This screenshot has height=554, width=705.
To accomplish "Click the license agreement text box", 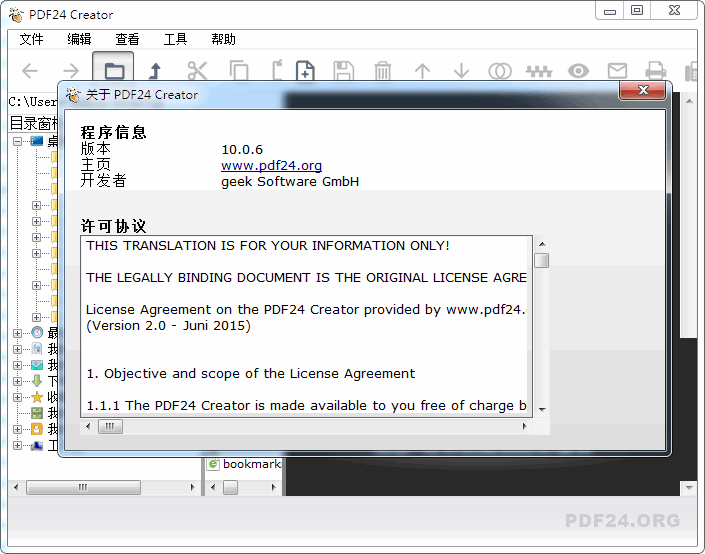I will pos(306,326).
